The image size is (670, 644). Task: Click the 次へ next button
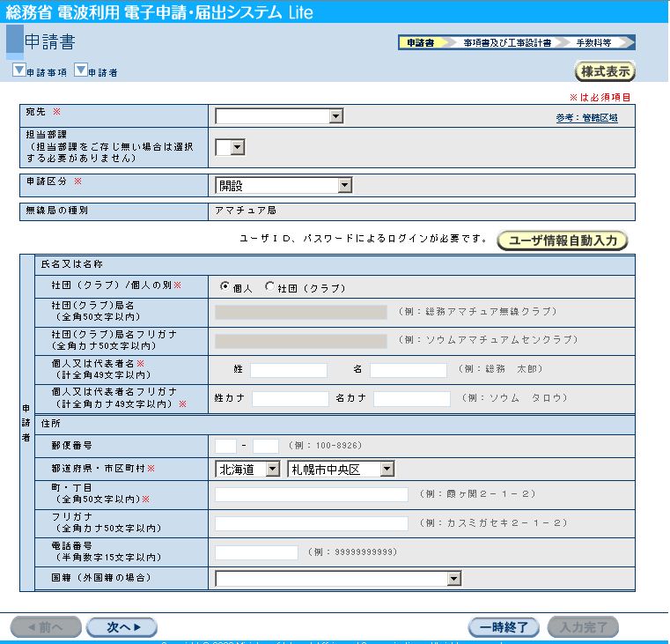click(x=121, y=627)
